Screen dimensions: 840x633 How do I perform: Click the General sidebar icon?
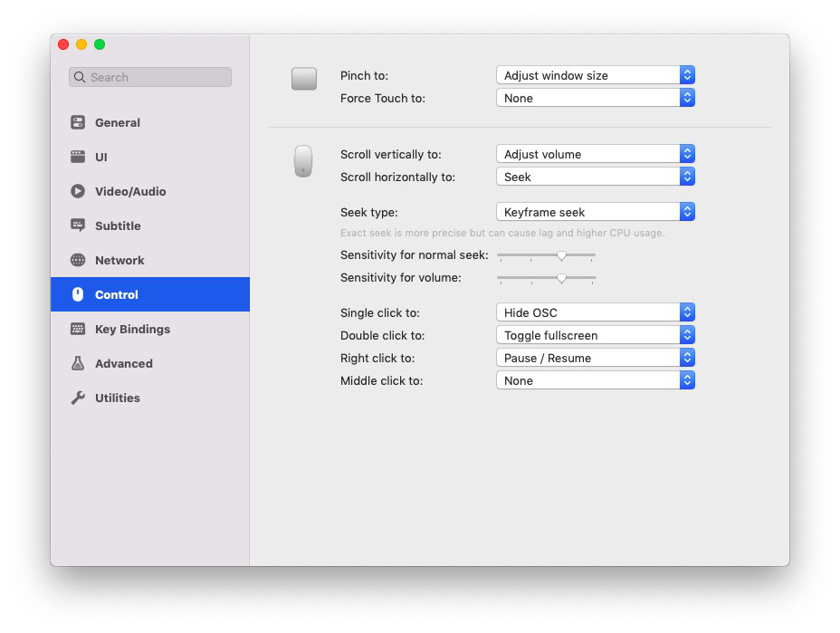click(x=78, y=122)
